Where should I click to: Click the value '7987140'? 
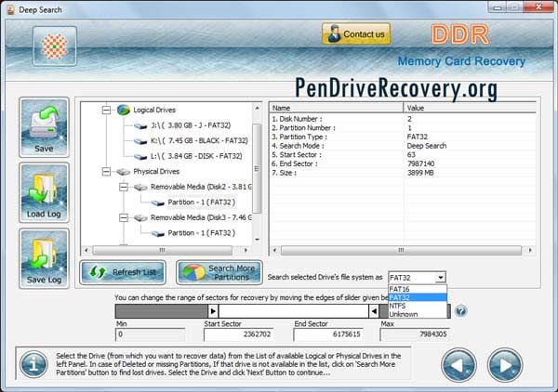click(421, 163)
